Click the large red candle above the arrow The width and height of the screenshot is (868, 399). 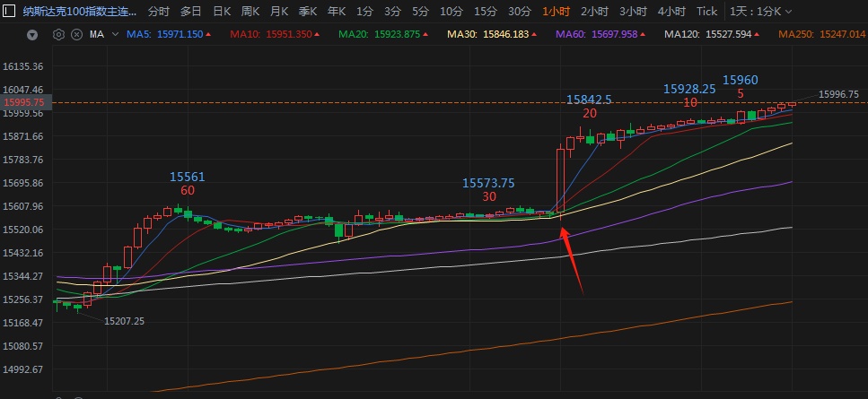pos(561,180)
